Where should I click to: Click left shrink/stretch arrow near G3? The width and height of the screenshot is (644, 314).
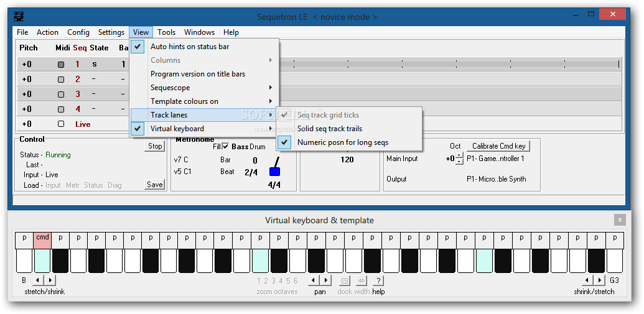click(x=587, y=280)
